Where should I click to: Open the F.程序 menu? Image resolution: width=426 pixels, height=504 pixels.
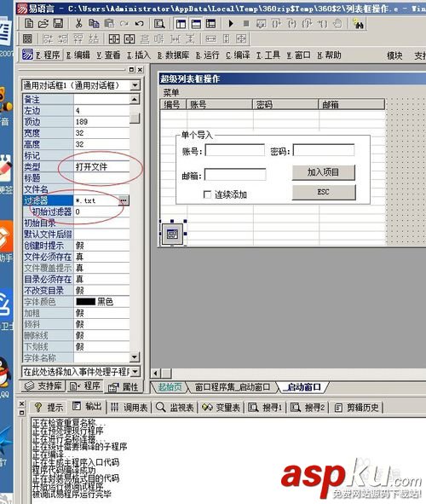[x=48, y=55]
